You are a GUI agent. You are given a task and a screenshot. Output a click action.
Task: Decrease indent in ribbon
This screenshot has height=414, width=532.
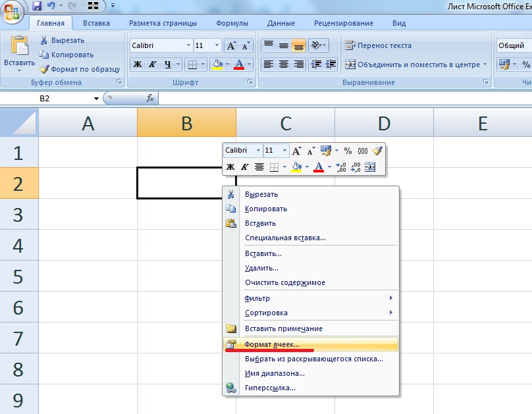316,65
